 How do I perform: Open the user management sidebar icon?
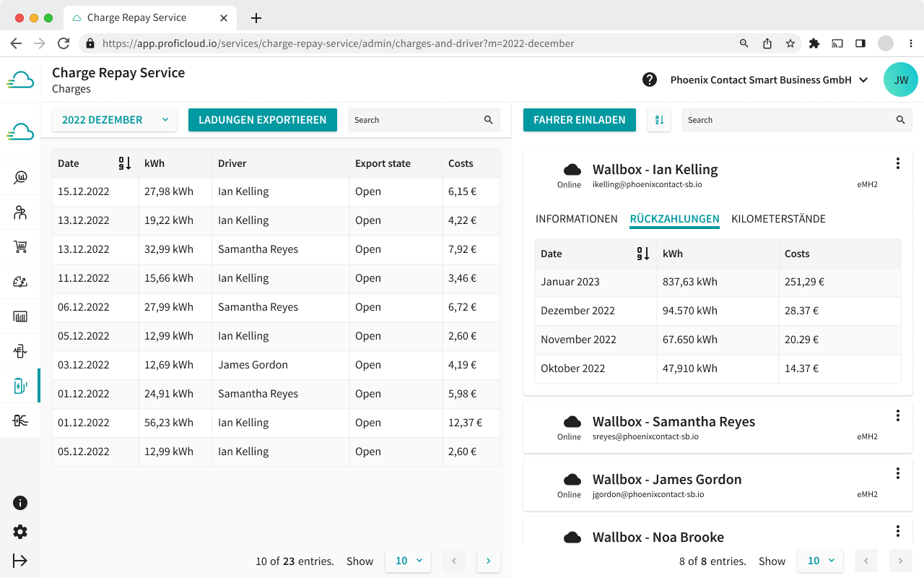[20, 212]
